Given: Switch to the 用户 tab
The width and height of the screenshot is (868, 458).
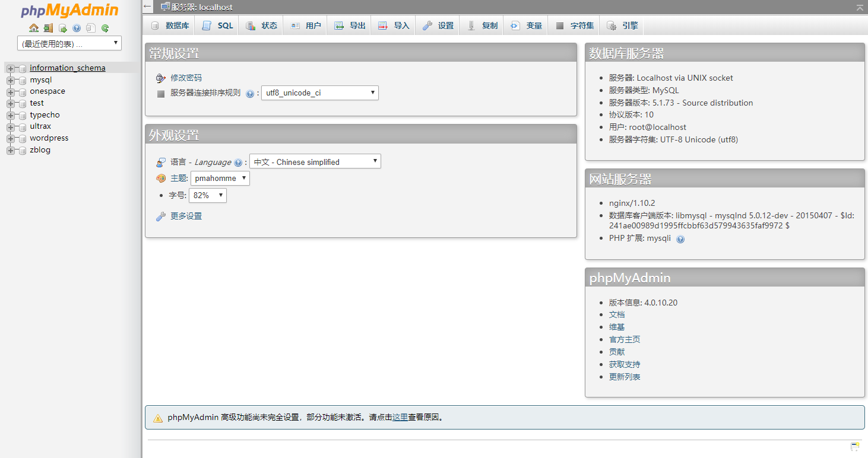Looking at the screenshot, I should 306,26.
